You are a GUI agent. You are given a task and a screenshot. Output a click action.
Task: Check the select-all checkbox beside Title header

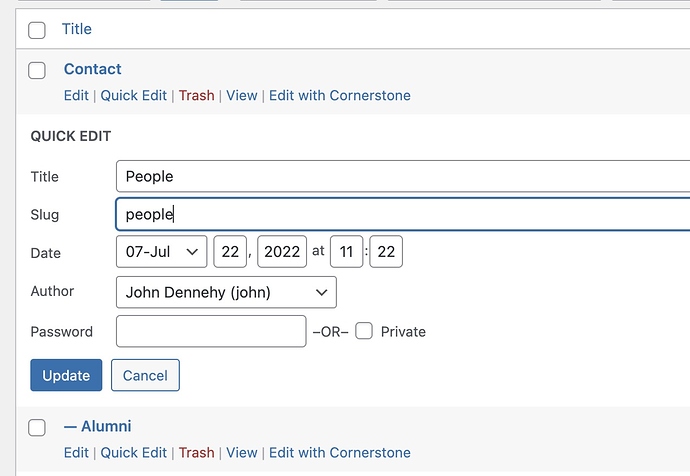(37, 30)
